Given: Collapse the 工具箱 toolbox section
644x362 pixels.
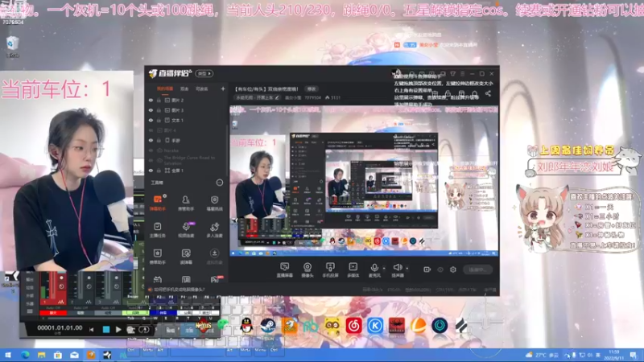Looking at the screenshot, I should [220, 183].
